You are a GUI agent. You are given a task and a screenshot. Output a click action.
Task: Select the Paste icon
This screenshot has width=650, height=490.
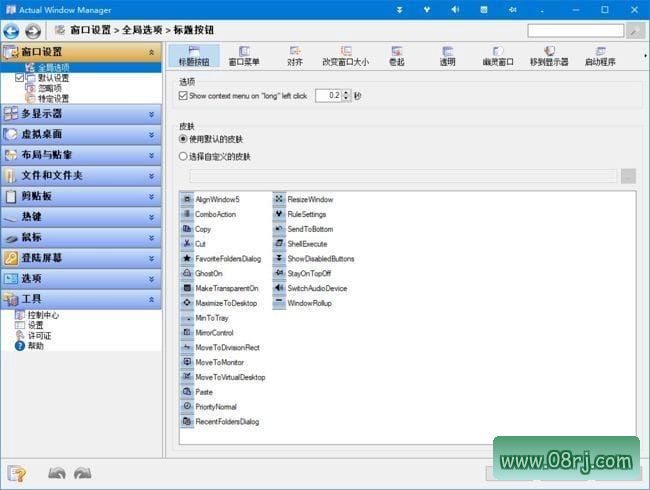[187, 392]
